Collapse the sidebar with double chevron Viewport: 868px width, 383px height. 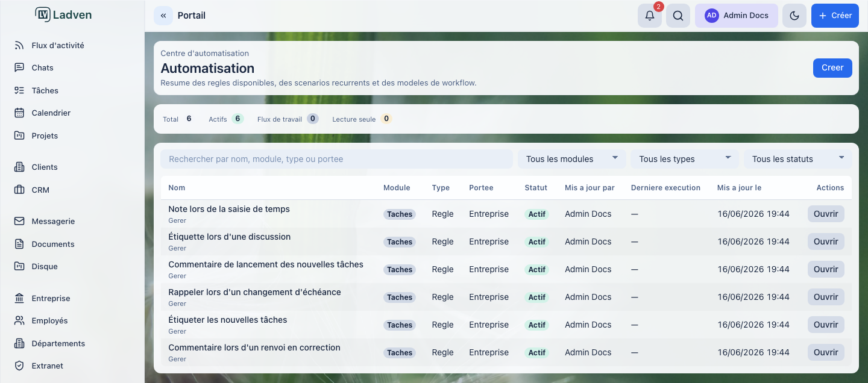(x=163, y=16)
